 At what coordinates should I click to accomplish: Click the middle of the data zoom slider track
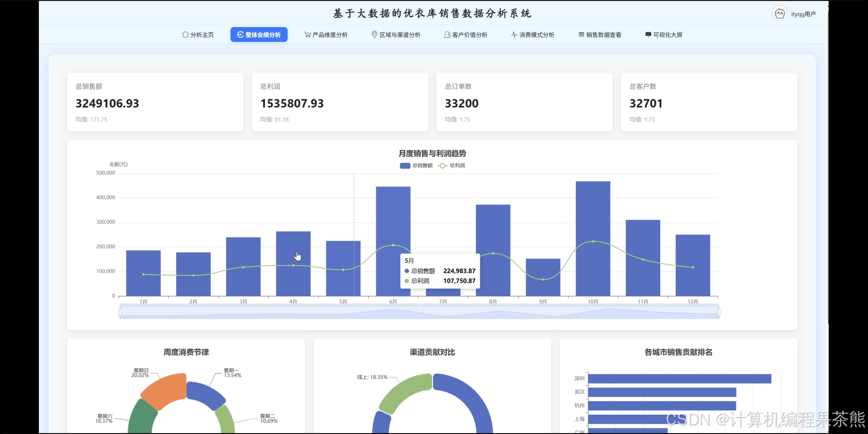419,312
